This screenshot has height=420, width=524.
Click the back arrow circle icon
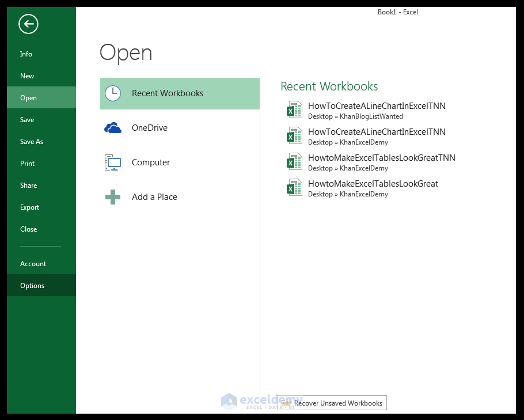click(x=28, y=24)
